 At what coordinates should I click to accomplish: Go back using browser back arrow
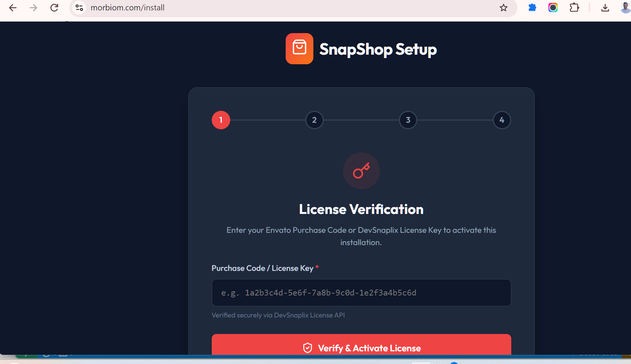[x=13, y=8]
